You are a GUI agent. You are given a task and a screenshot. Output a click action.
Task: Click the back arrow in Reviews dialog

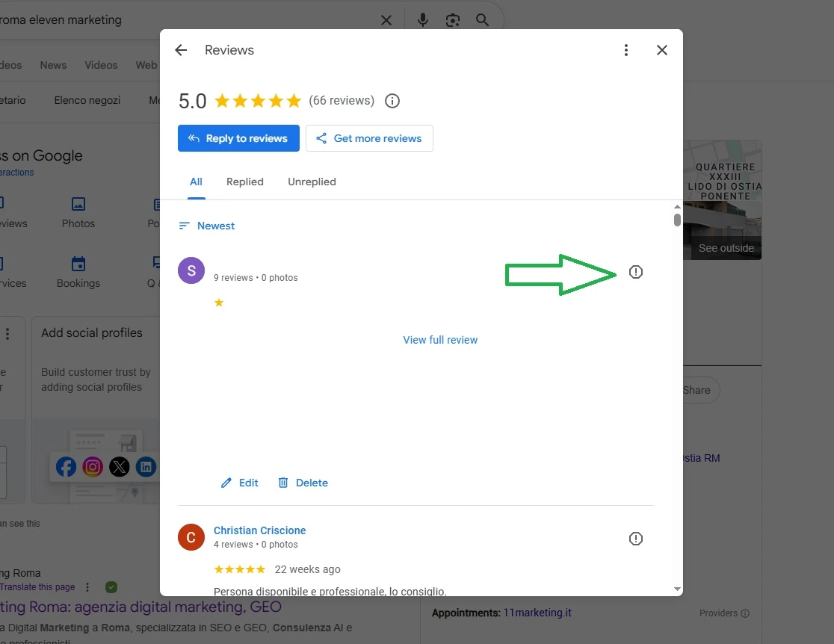click(x=181, y=50)
